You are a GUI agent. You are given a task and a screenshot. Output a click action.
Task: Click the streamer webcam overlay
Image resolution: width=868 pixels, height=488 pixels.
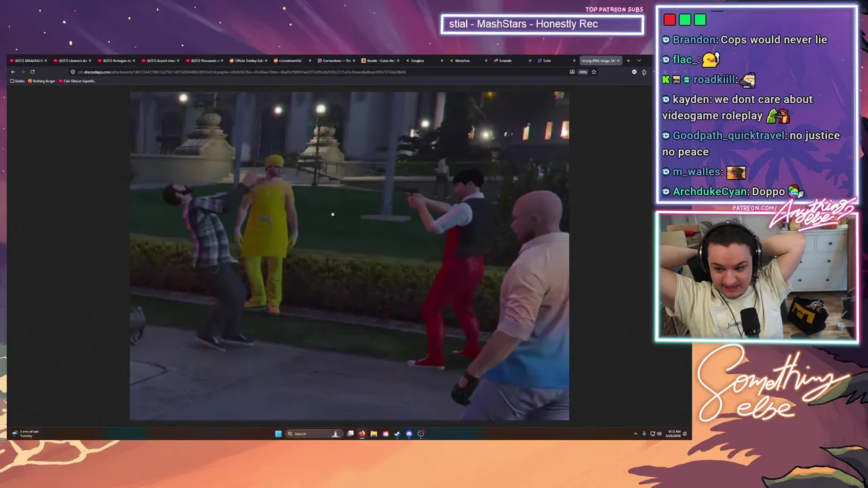tap(757, 277)
